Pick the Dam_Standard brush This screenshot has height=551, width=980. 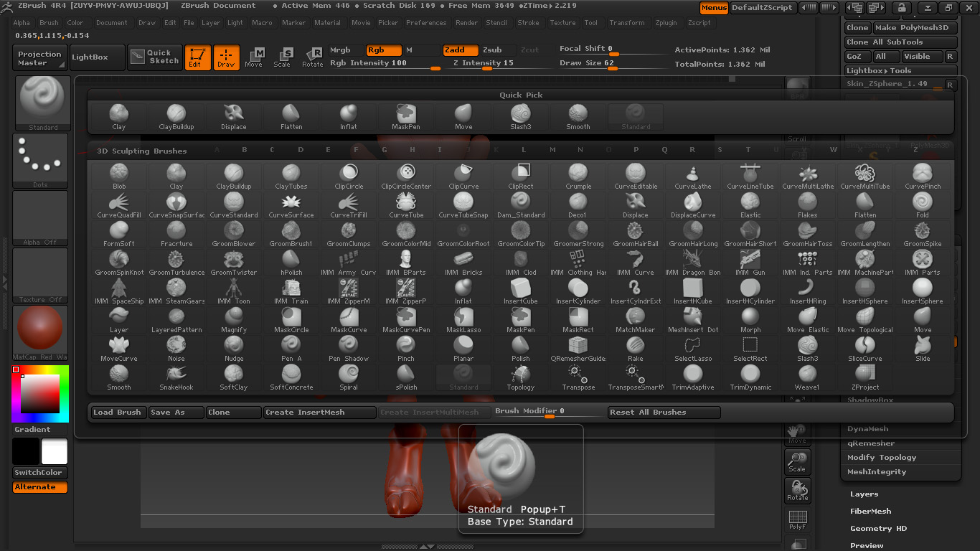(x=521, y=205)
